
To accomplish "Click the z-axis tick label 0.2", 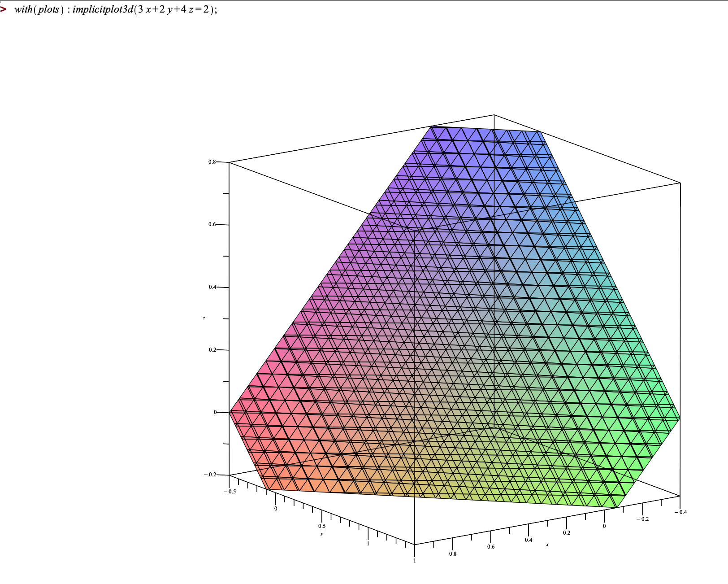I will (212, 350).
